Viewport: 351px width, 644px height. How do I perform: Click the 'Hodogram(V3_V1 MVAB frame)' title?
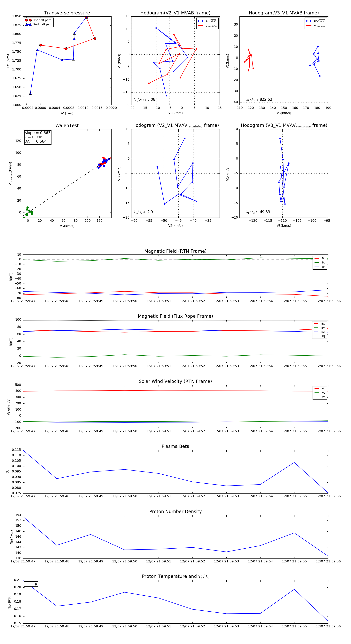pyautogui.click(x=284, y=13)
